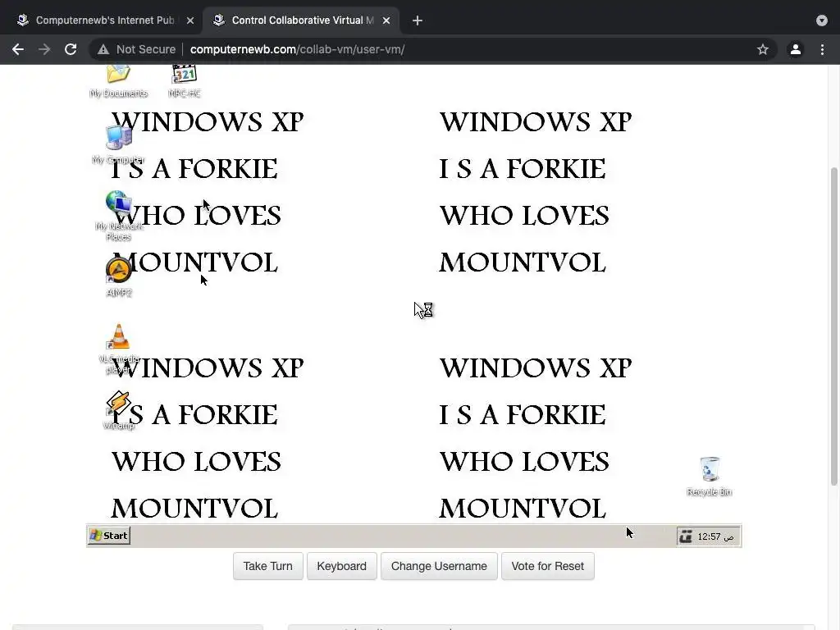The width and height of the screenshot is (840, 630).
Task: Select the Control Collaborative Virtual Machine tab
Action: [x=302, y=21]
